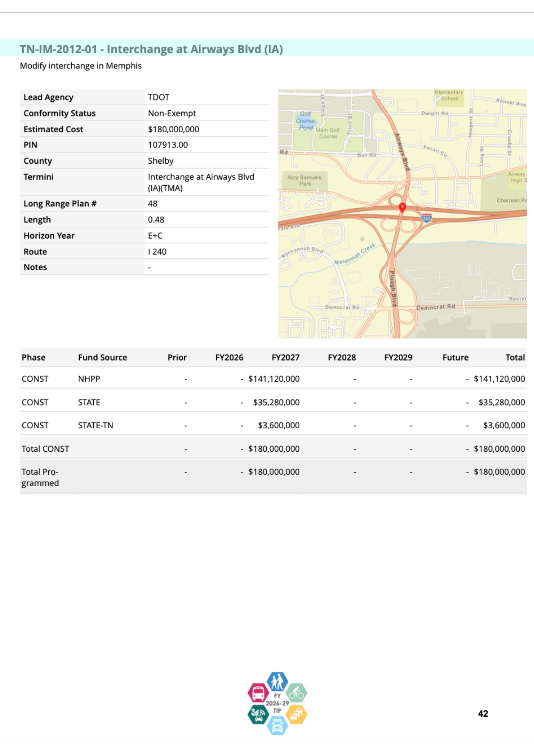Click the "Fund Source" column header
534x756 pixels.
[102, 357]
